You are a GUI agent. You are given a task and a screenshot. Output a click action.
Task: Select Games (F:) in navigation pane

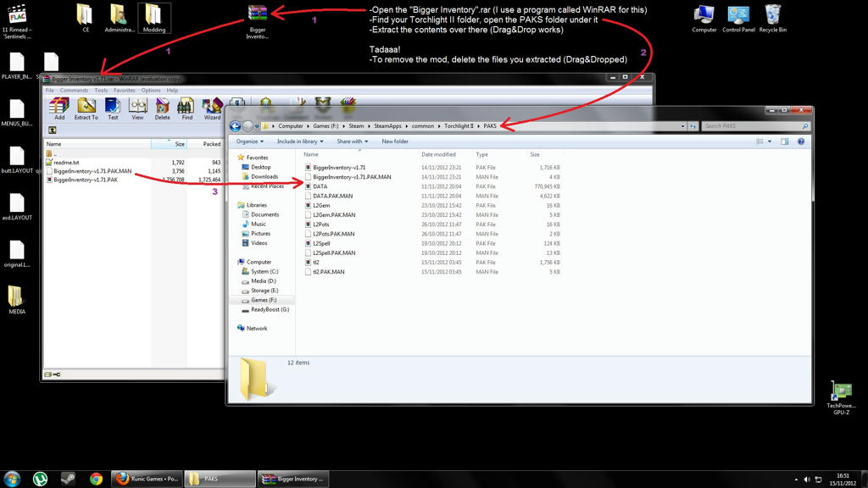coord(264,300)
